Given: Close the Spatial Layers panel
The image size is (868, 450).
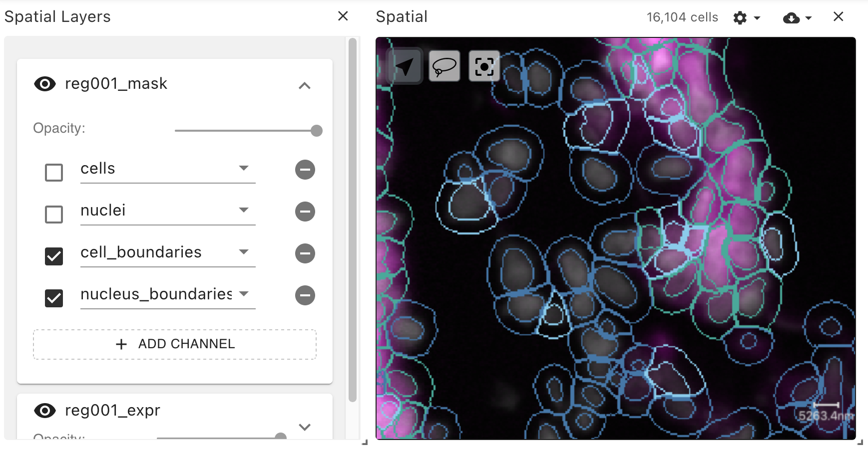Looking at the screenshot, I should click(x=343, y=16).
